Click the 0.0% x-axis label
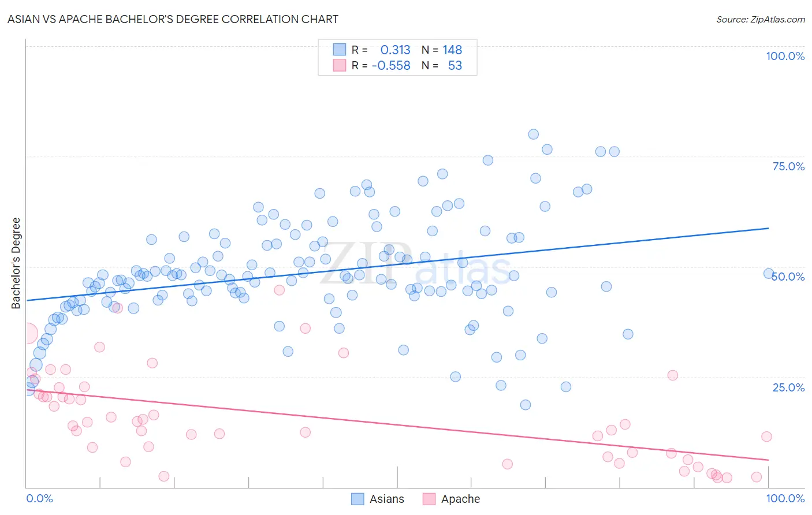 [39, 498]
